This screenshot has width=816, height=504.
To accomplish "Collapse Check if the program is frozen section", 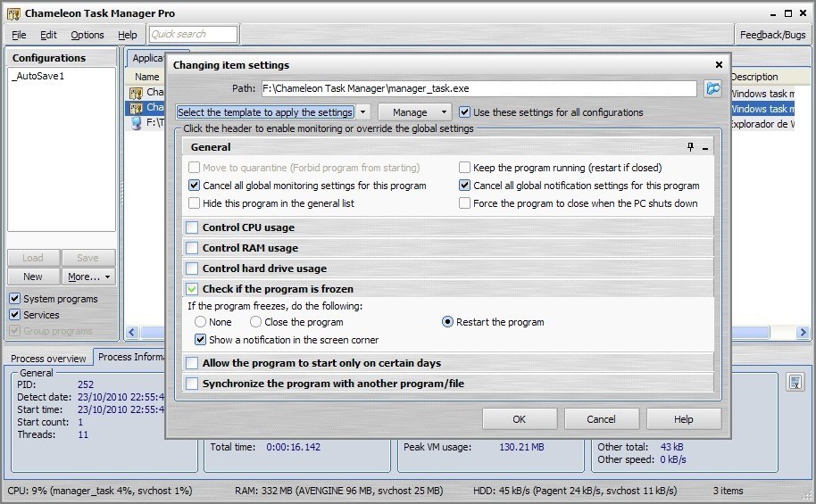I will [447, 289].
